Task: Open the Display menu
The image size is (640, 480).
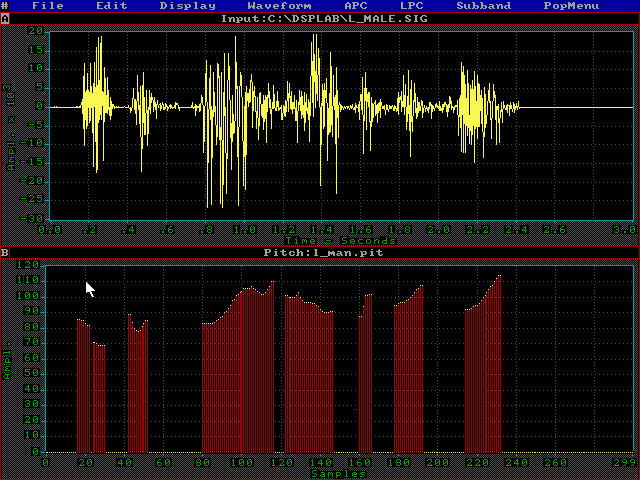Action: [188, 6]
